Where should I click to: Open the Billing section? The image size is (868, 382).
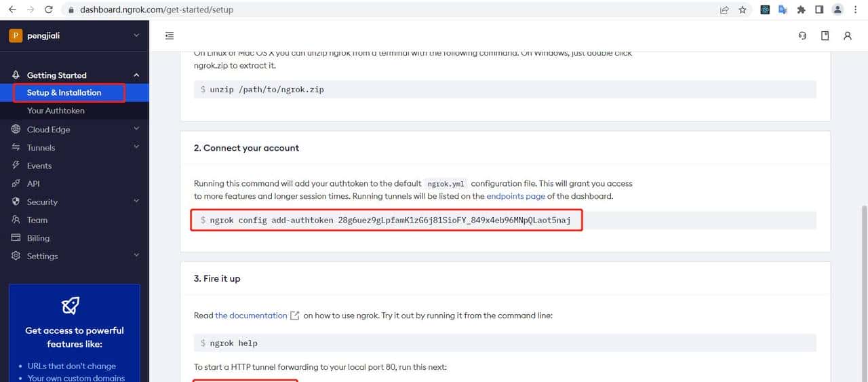[x=38, y=238]
